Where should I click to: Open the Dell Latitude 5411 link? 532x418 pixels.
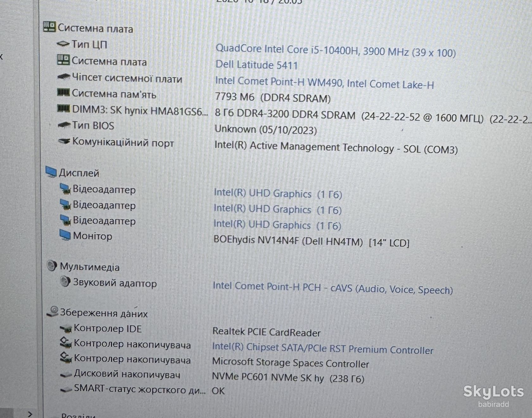click(256, 65)
